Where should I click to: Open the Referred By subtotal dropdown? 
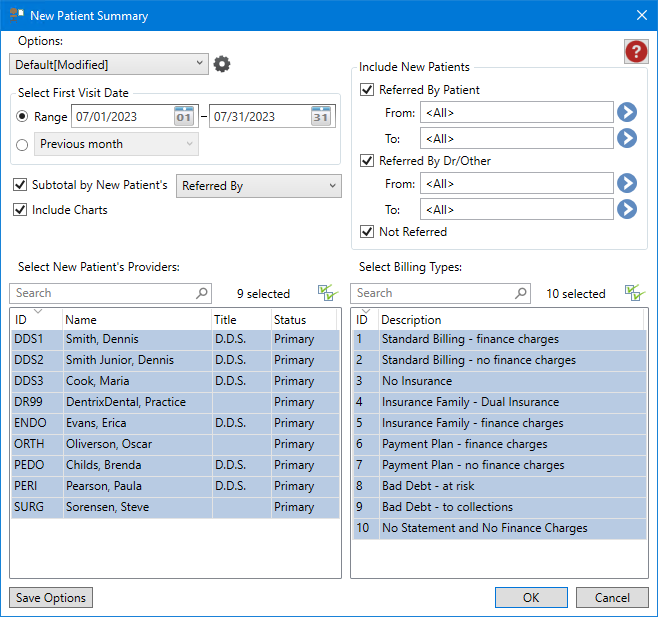258,186
